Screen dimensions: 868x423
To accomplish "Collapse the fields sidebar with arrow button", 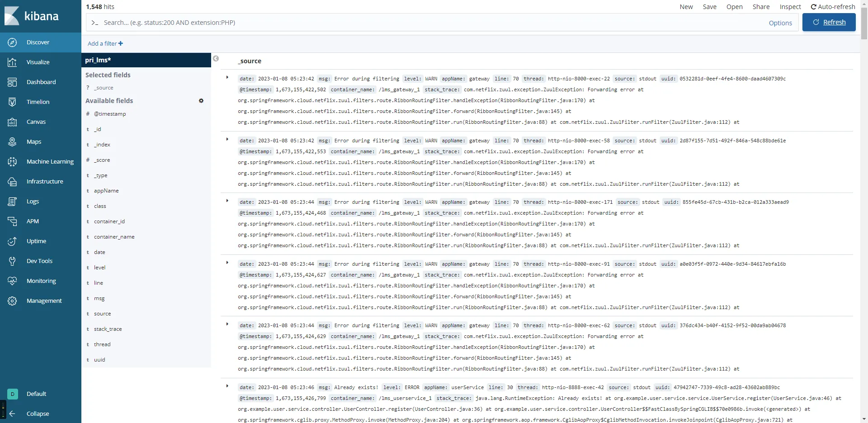I will (216, 58).
